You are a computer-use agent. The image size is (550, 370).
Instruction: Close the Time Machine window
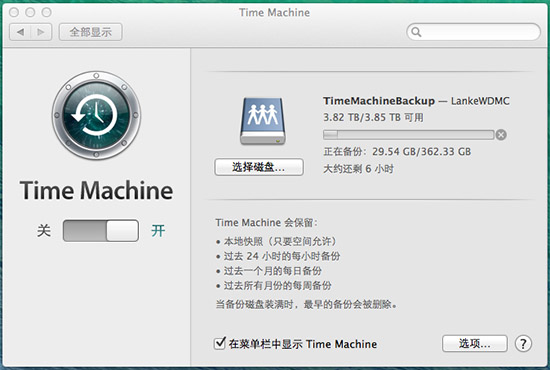[x=14, y=12]
